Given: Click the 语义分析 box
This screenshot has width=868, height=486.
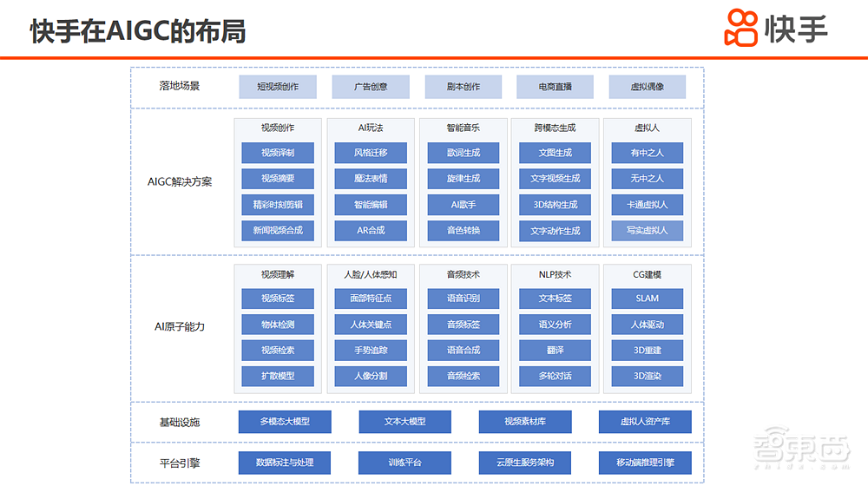Looking at the screenshot, I should click(x=555, y=325).
